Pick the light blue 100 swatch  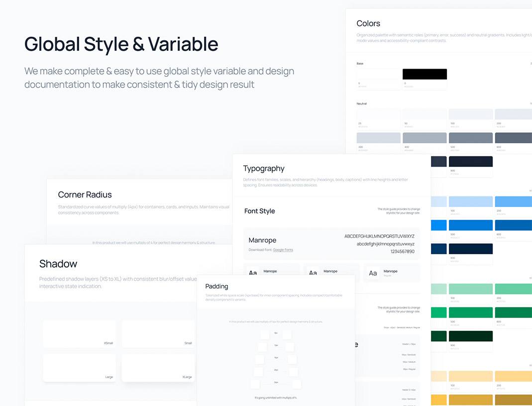tap(471, 202)
